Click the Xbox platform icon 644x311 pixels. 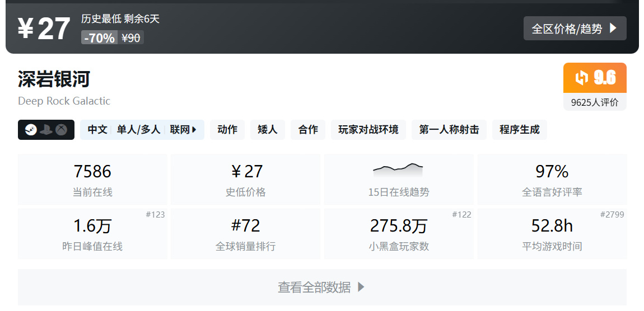click(62, 130)
